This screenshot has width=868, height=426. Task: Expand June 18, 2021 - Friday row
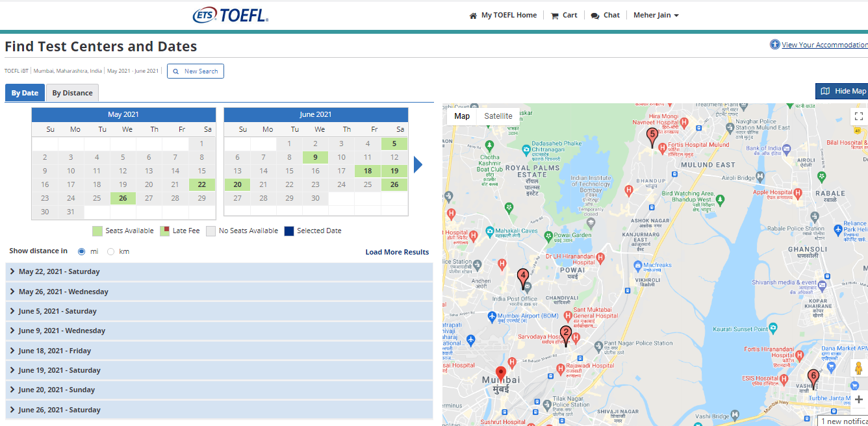[x=219, y=351]
